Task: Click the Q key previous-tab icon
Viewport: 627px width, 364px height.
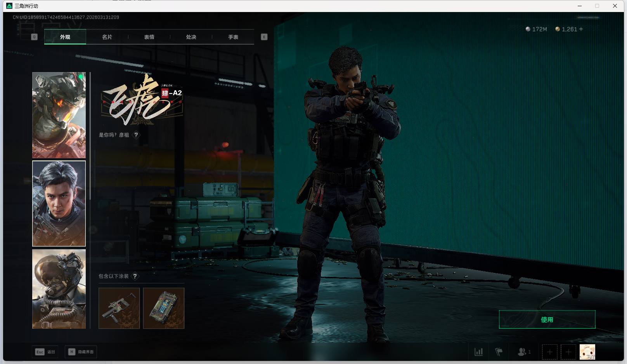Action: [x=34, y=37]
